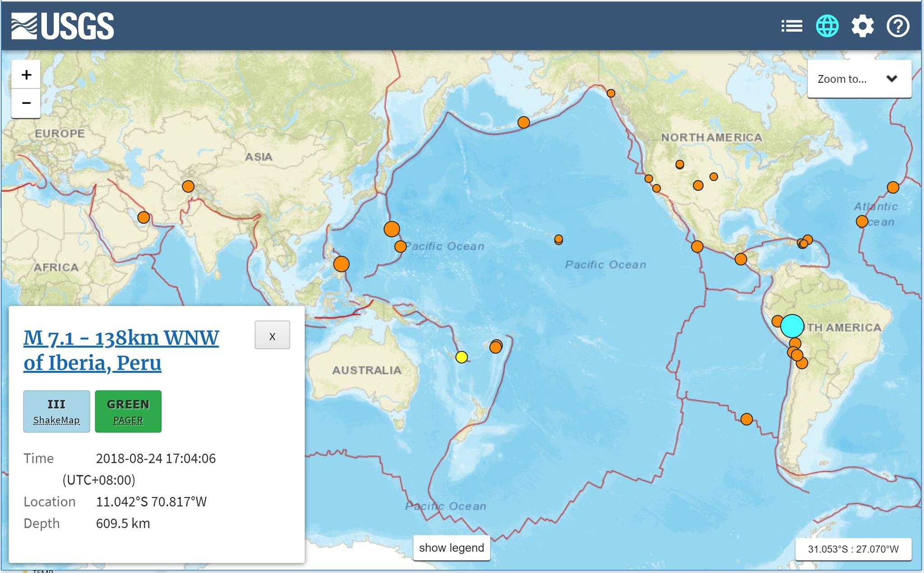Viewport: 924px width, 573px height.
Task: Open M 7.1 Peru earthquake link
Action: pyautogui.click(x=121, y=350)
